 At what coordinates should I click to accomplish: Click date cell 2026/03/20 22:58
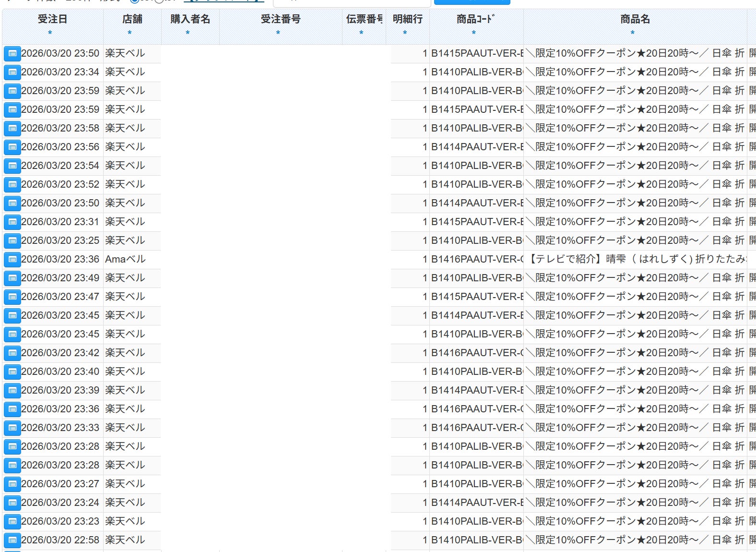pyautogui.click(x=60, y=540)
